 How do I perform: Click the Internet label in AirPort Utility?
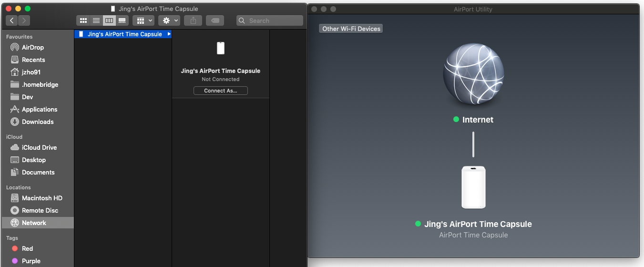(x=478, y=120)
